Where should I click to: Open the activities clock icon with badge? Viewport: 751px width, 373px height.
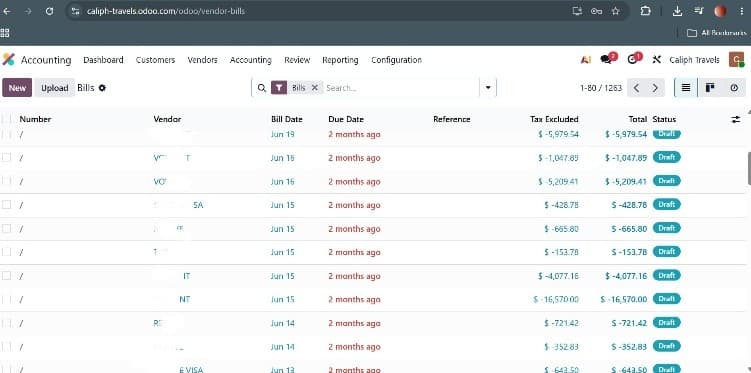coord(632,59)
